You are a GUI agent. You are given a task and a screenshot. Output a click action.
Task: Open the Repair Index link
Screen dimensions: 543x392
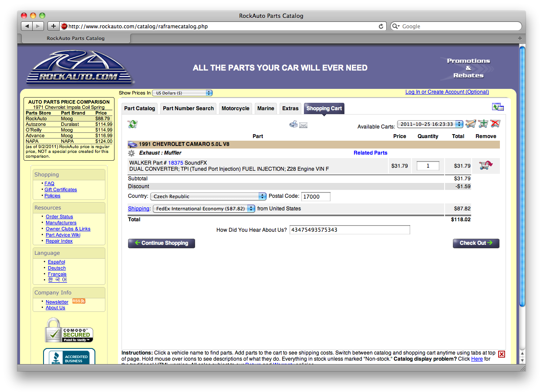pyautogui.click(x=59, y=241)
